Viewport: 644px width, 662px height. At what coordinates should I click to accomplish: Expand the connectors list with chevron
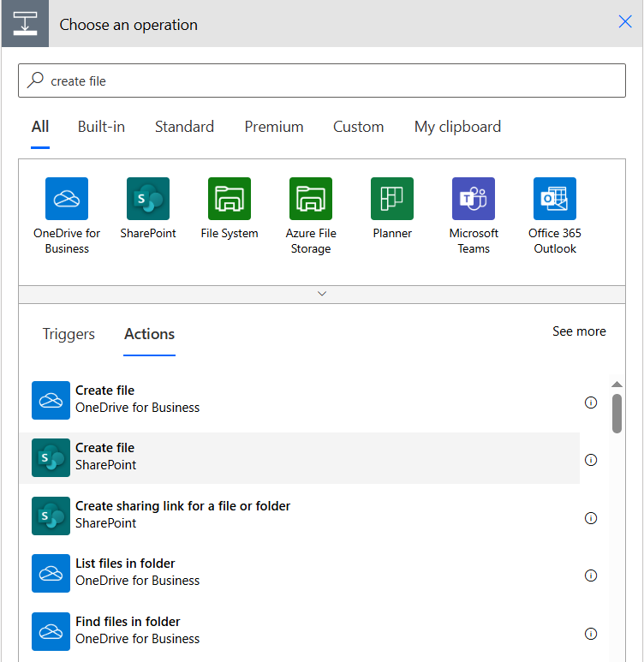pyautogui.click(x=322, y=294)
